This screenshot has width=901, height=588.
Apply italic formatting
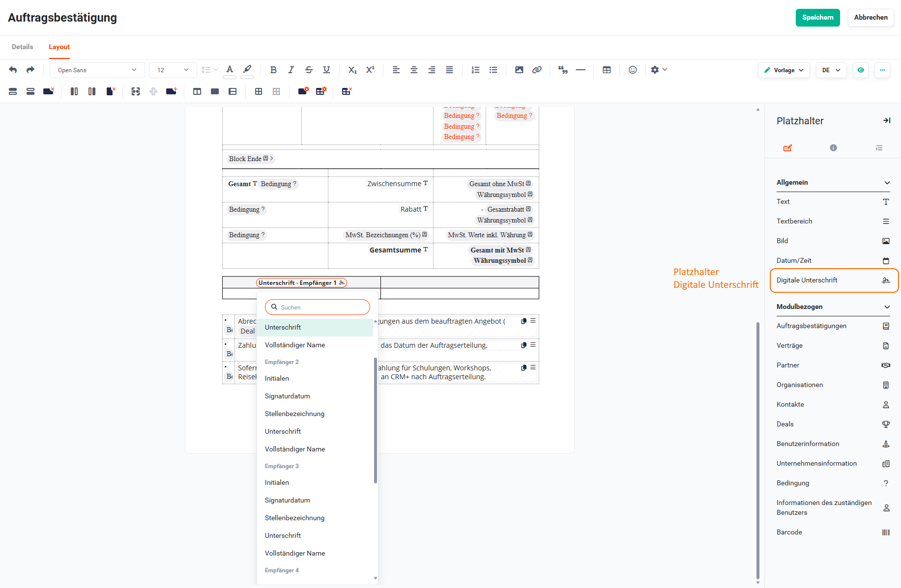[x=291, y=70]
